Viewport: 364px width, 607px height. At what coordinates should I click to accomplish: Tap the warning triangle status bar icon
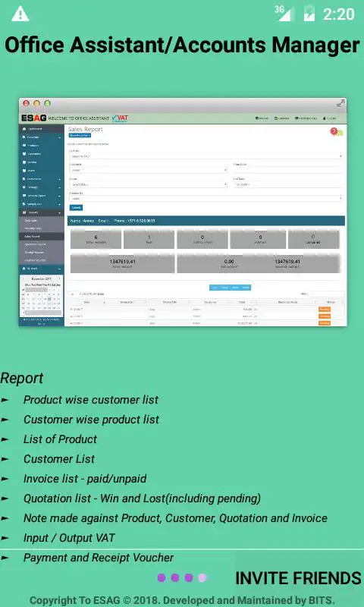[20, 14]
